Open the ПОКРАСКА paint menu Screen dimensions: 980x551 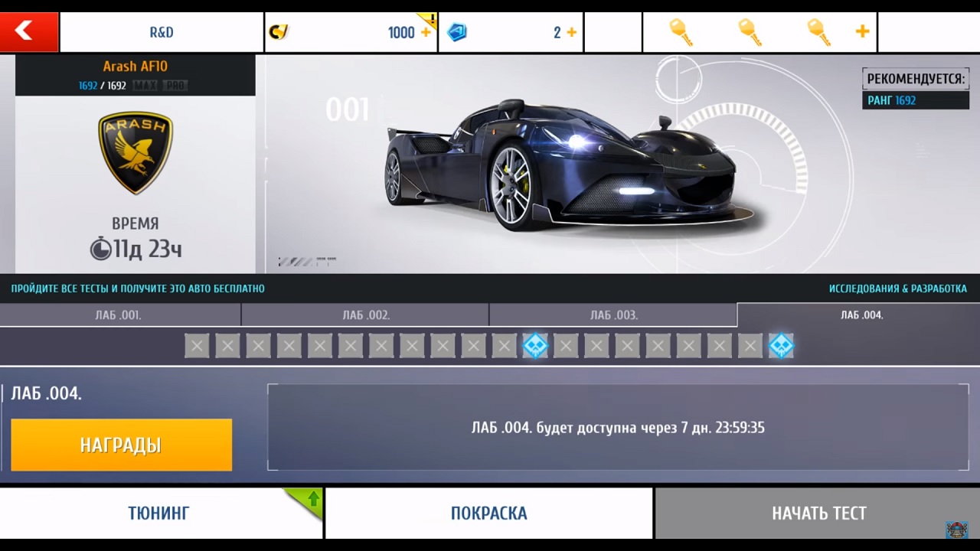[x=488, y=513]
